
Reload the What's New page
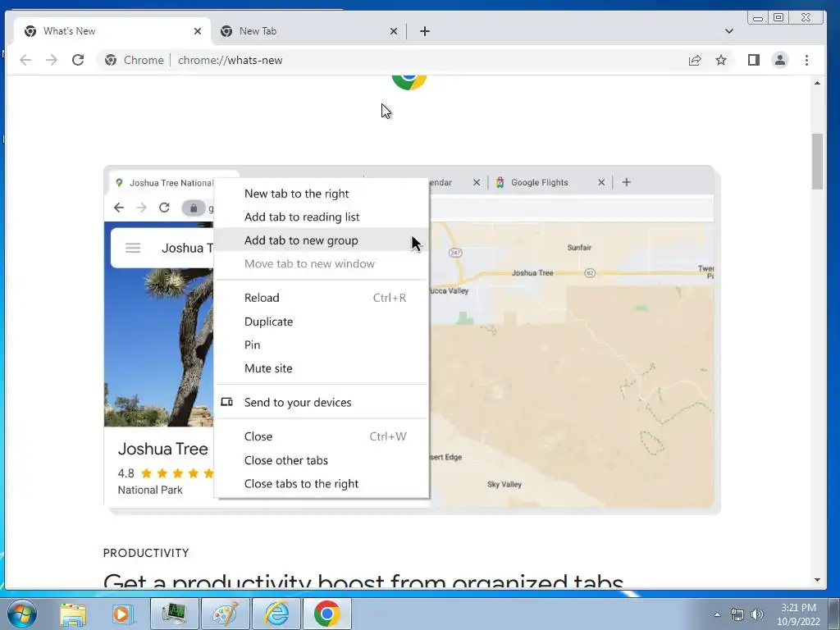(x=78, y=60)
